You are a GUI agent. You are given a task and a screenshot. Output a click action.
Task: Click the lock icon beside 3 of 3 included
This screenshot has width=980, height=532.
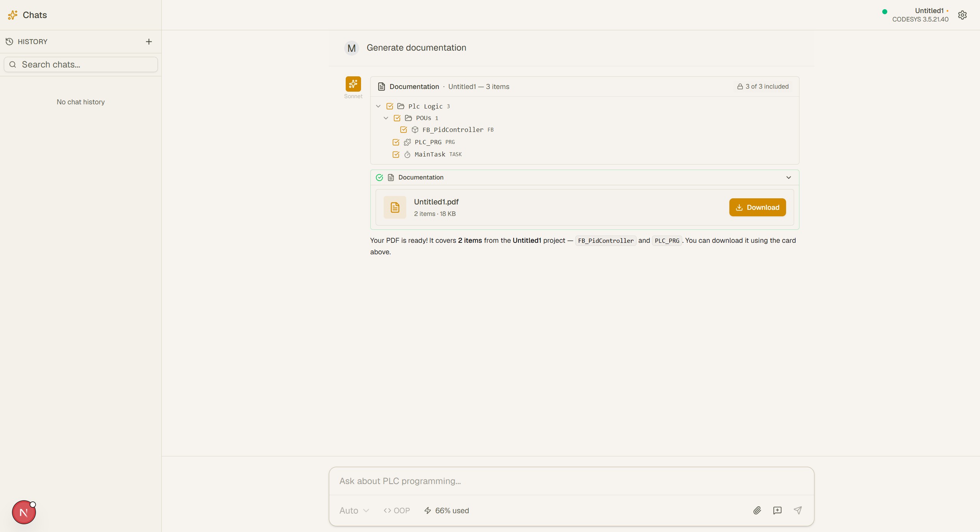click(x=740, y=87)
